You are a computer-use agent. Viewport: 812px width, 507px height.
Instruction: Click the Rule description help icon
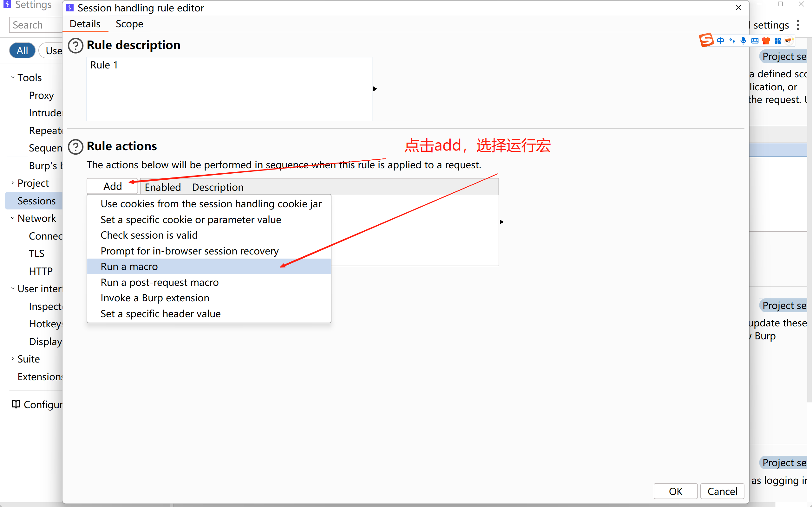75,45
